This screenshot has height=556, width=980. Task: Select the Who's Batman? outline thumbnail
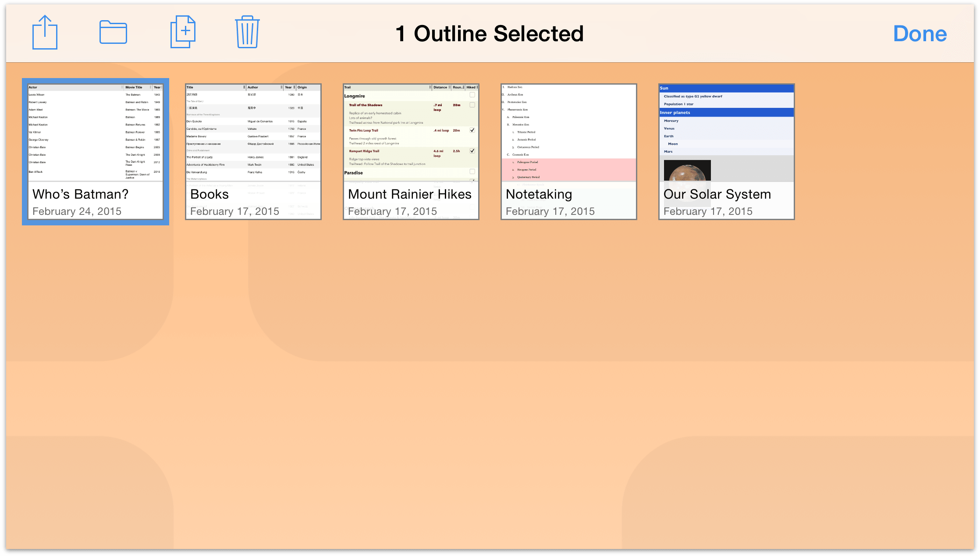(96, 152)
